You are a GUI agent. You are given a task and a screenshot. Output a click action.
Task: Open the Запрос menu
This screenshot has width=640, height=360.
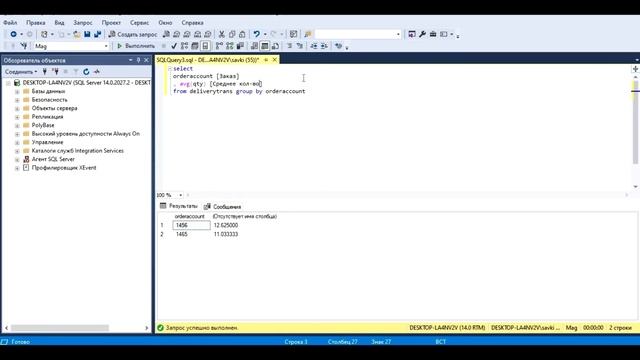click(83, 23)
